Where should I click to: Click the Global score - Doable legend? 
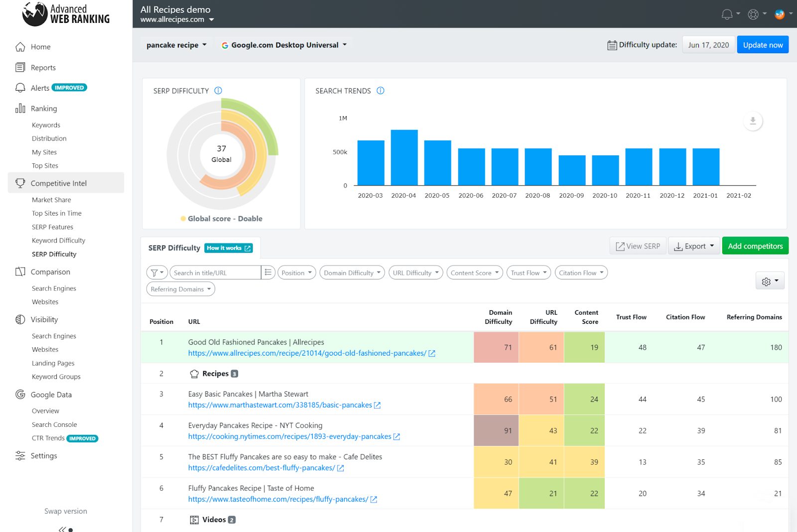[222, 219]
